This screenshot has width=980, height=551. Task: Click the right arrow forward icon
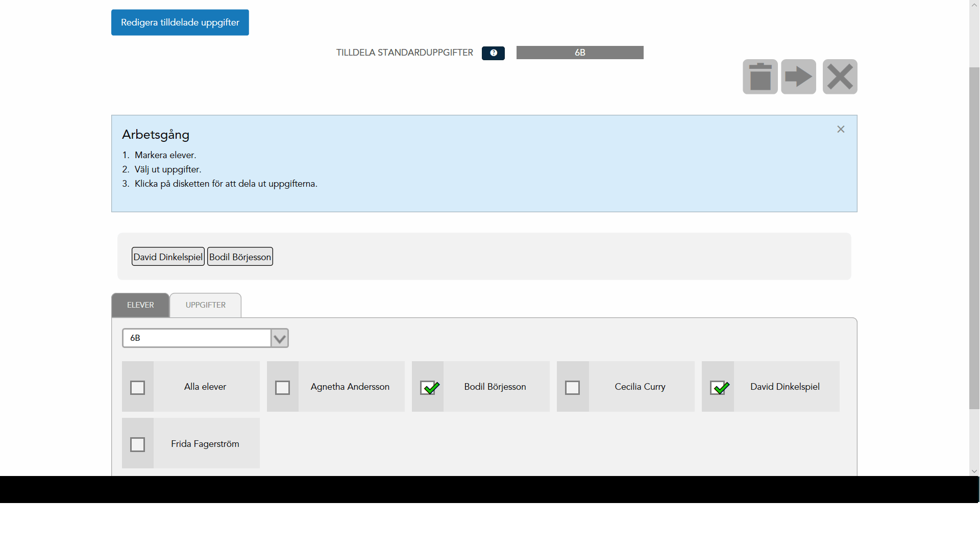coord(798,77)
